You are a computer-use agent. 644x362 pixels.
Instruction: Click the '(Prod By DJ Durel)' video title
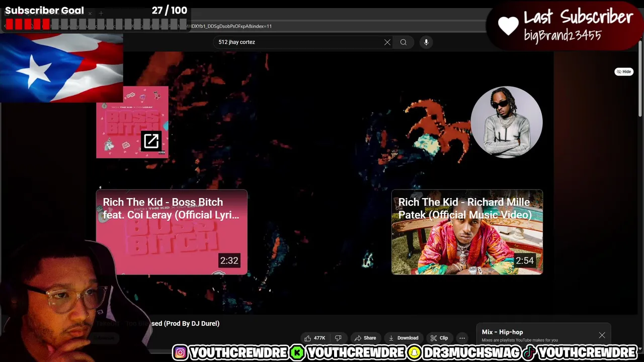click(192, 323)
